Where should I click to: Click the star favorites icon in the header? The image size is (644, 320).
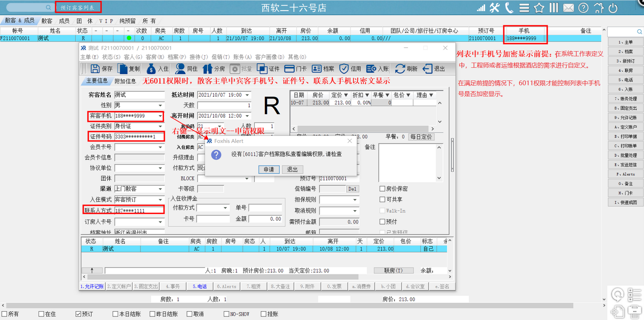pyautogui.click(x=539, y=8)
